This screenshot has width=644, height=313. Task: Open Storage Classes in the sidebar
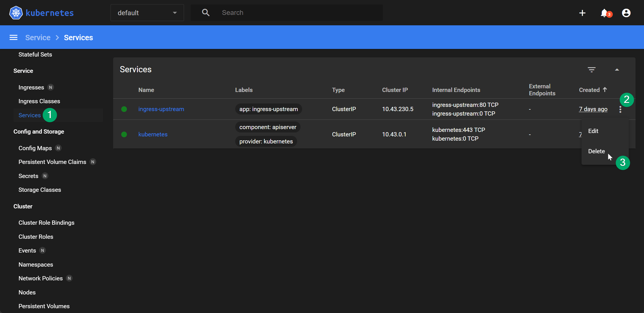40,190
